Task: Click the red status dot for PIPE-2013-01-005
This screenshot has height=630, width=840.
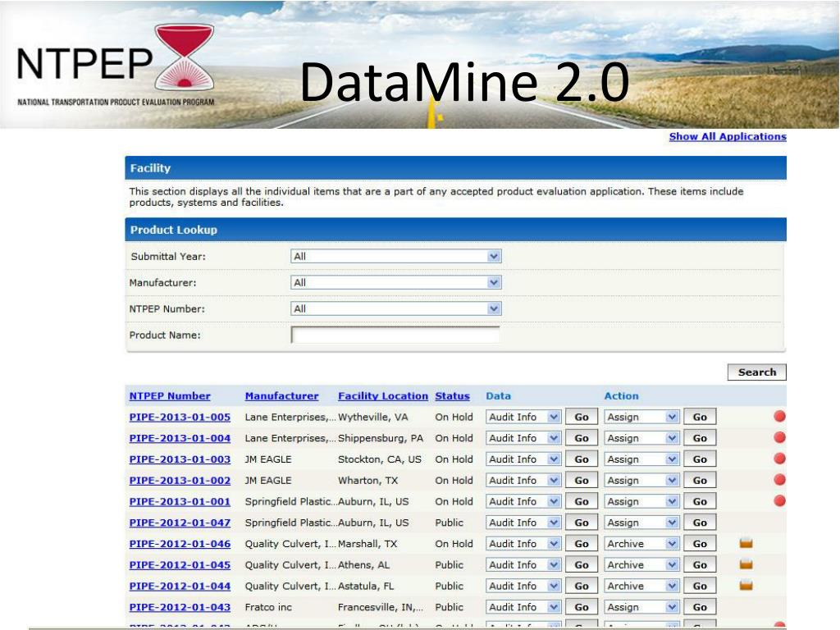Action: [779, 416]
